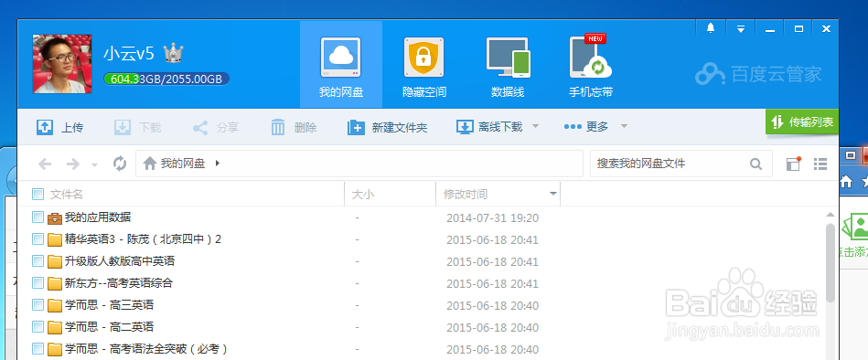Open the navigation history dropdown arrow

94,164
